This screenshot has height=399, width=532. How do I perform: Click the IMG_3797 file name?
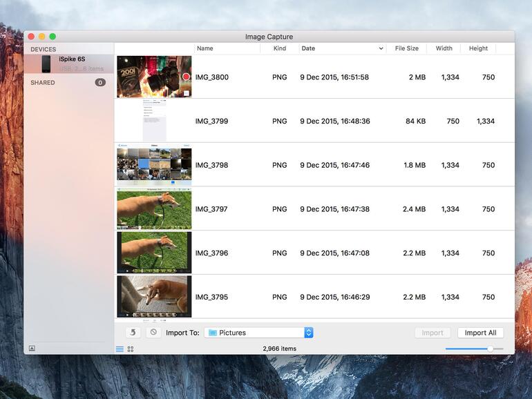[211, 209]
